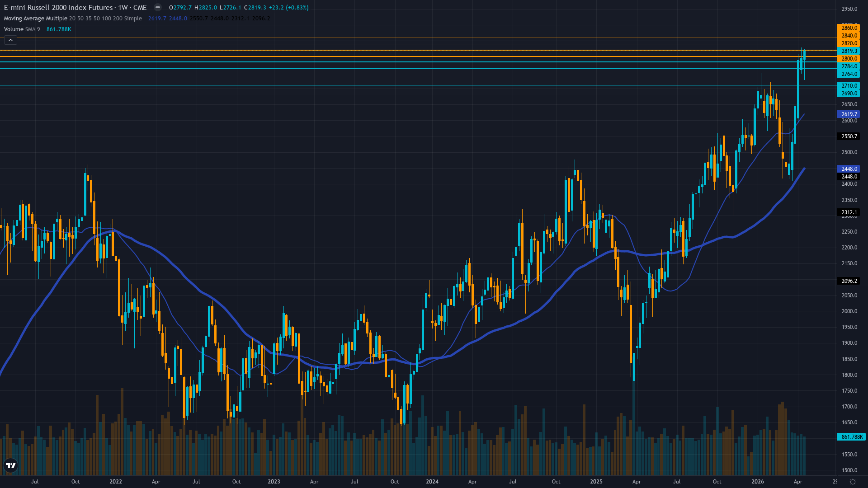Click the cyan 2690.0 price label
868x488 pixels.
pos(849,94)
